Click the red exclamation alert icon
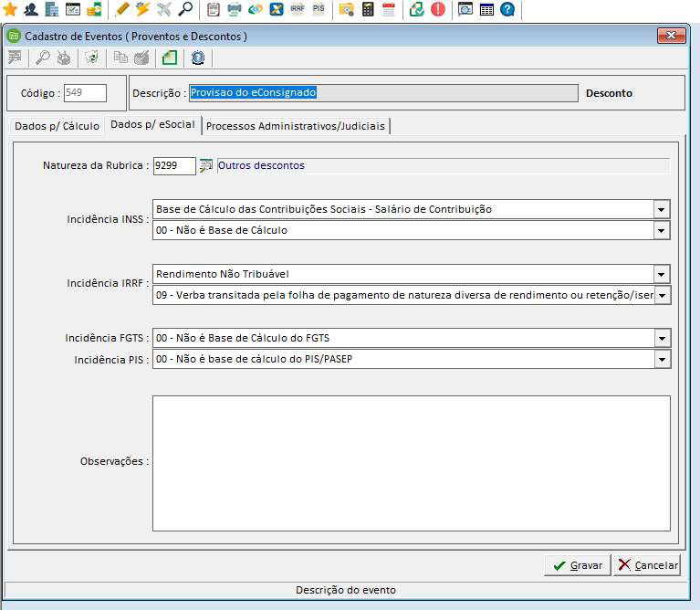The width and height of the screenshot is (700, 610). pyautogui.click(x=438, y=9)
